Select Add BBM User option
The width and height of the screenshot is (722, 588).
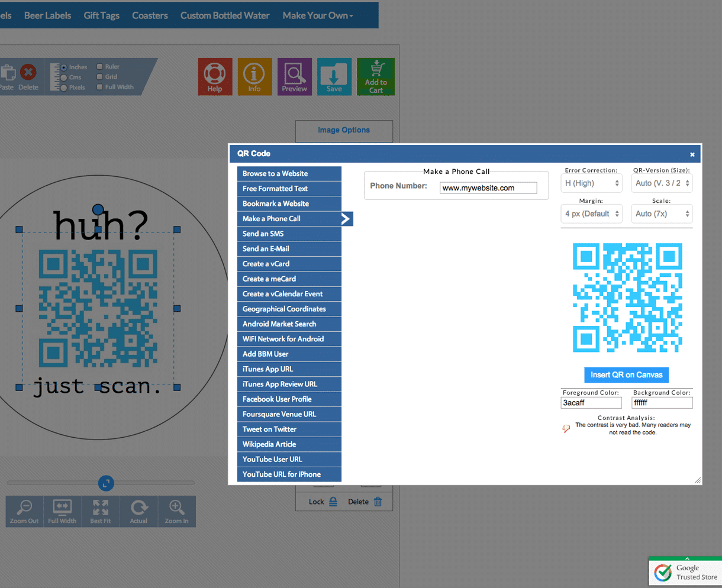(289, 354)
